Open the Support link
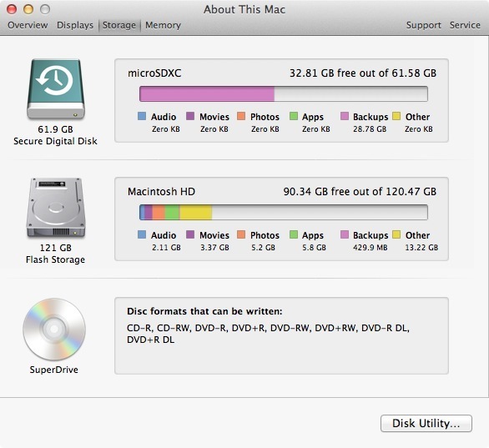The width and height of the screenshot is (489, 448). 424,25
